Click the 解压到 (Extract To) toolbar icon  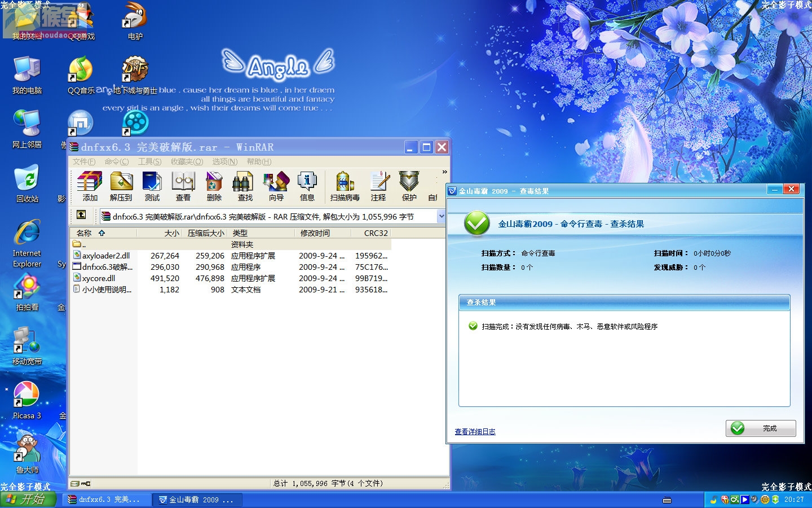pyautogui.click(x=121, y=186)
